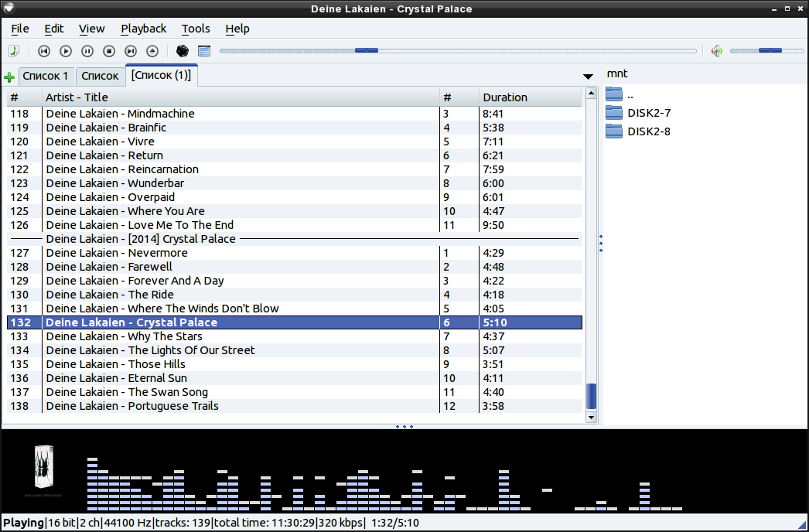Switch to the Список 1 tab

[x=46, y=76]
